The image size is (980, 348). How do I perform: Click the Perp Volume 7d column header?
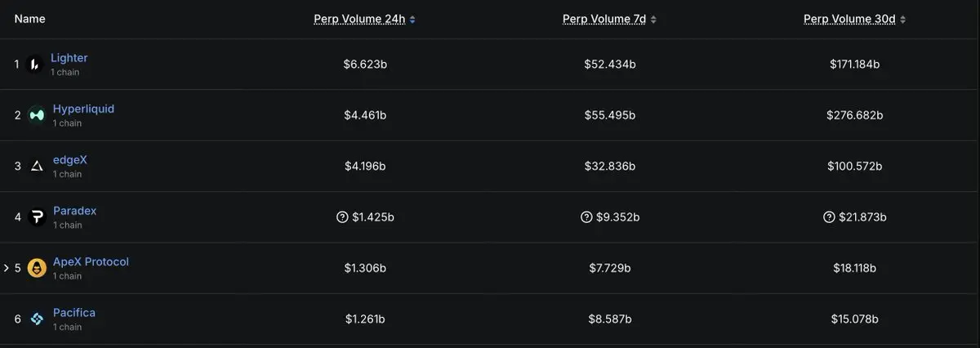604,19
